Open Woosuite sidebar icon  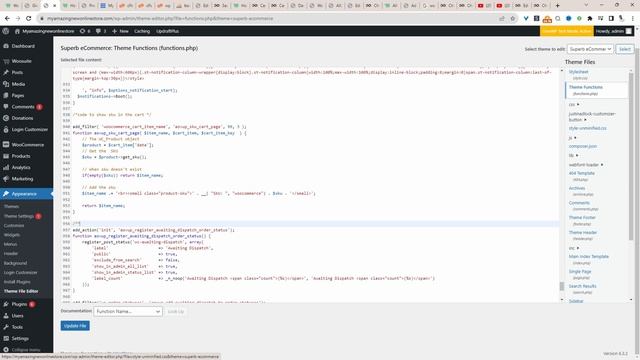[6, 61]
